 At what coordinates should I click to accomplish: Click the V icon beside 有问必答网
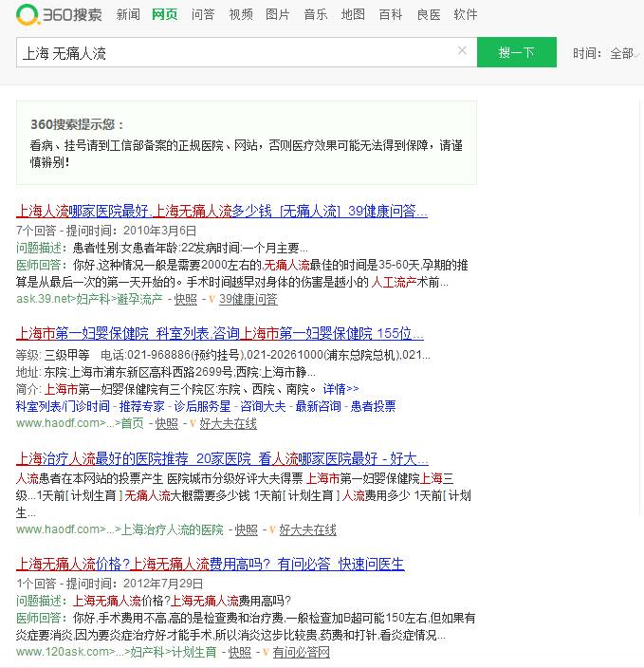pyautogui.click(x=267, y=652)
